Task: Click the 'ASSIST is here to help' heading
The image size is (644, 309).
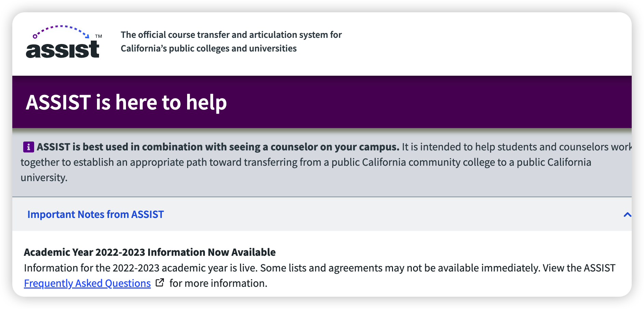Action: point(126,102)
